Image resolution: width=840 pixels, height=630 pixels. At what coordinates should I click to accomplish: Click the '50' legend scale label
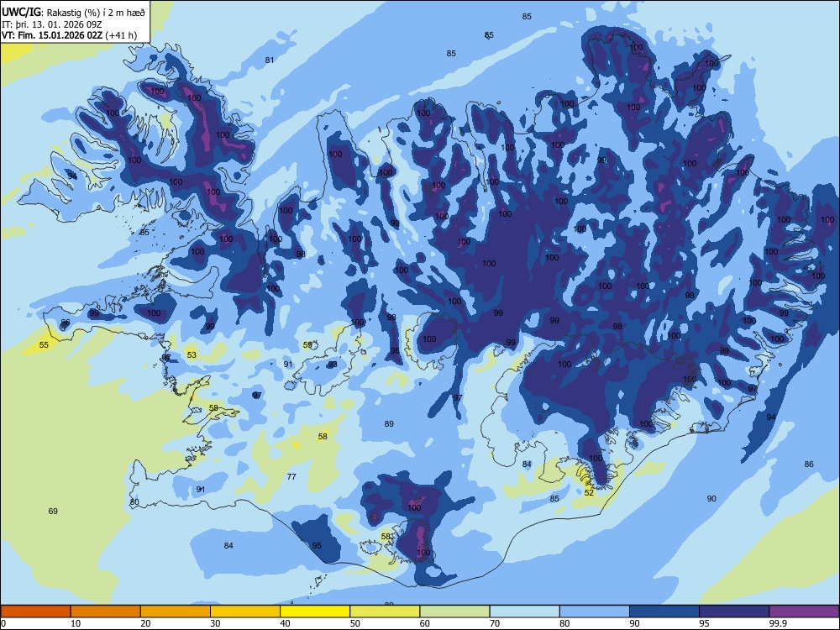355,623
